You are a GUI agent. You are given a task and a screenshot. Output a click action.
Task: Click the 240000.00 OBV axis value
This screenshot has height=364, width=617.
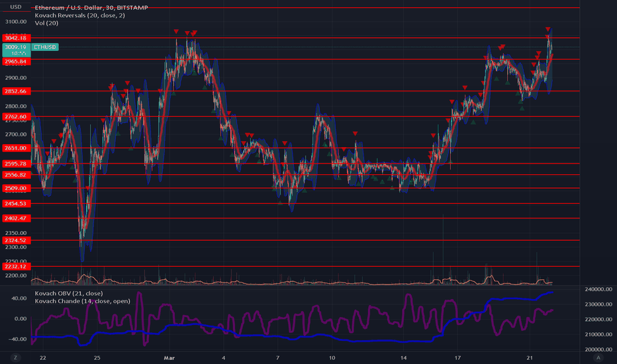(x=598, y=289)
